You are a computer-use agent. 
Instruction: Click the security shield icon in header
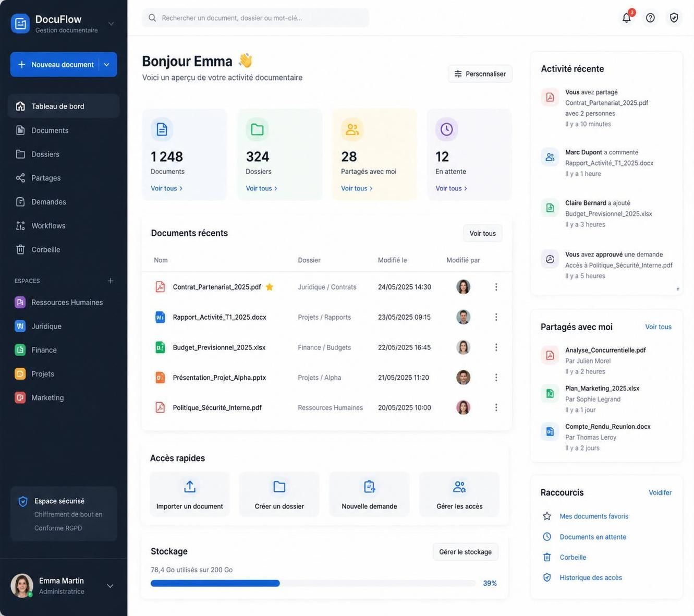(x=674, y=18)
